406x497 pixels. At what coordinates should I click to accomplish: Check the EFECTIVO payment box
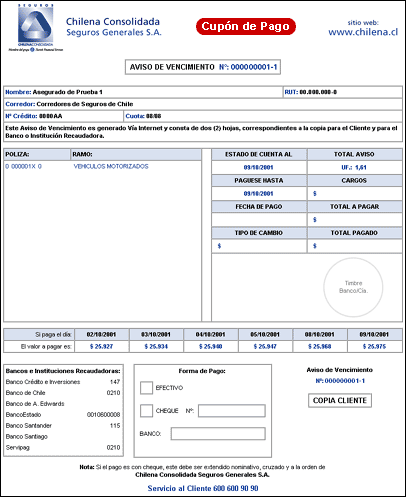tap(146, 388)
